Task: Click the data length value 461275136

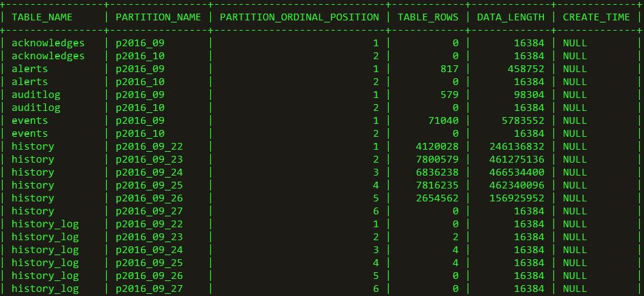Action: click(x=517, y=159)
